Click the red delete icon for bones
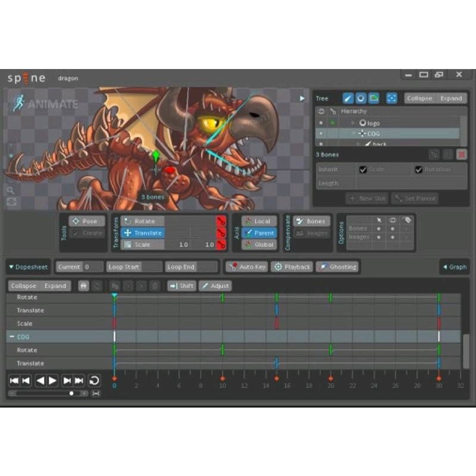Viewport: 476px width, 476px height. (x=462, y=154)
